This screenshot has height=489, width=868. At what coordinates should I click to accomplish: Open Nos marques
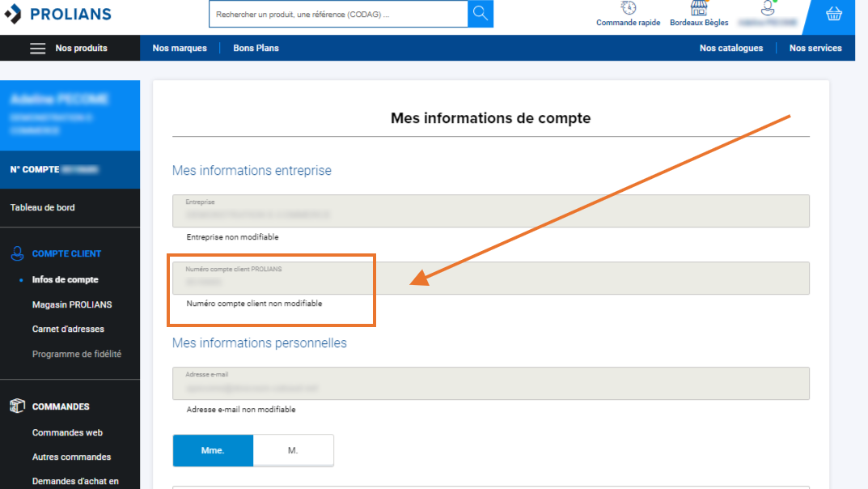pyautogui.click(x=180, y=49)
